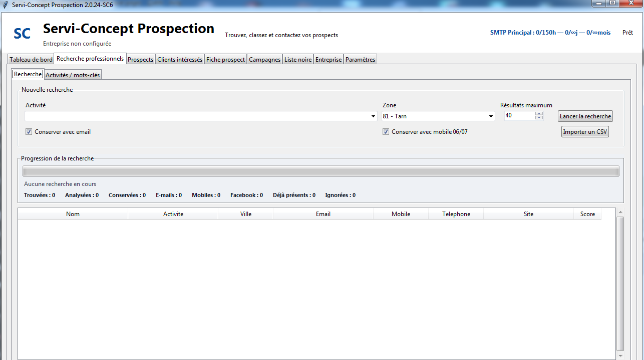
Task: Open the Zone dropdown arrow
Action: (x=491, y=116)
